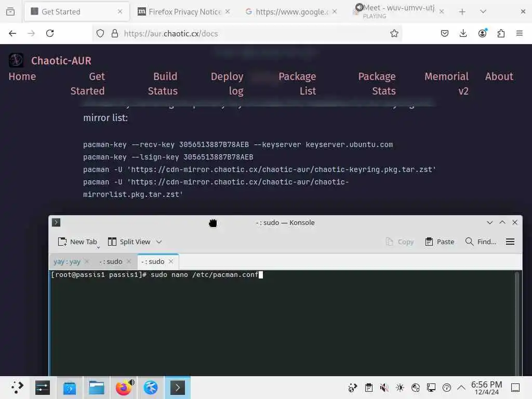Open System Settings from taskbar
Image resolution: width=532 pixels, height=399 pixels.
43,388
